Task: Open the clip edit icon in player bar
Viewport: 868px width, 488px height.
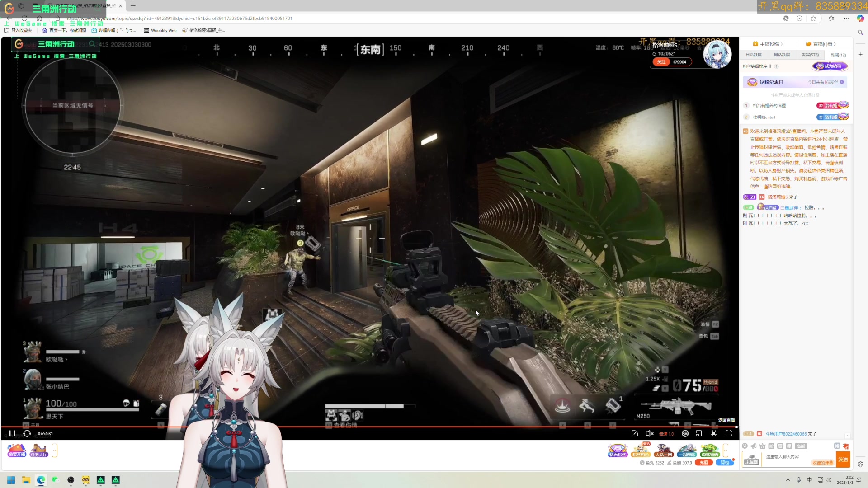Action: pos(635,433)
